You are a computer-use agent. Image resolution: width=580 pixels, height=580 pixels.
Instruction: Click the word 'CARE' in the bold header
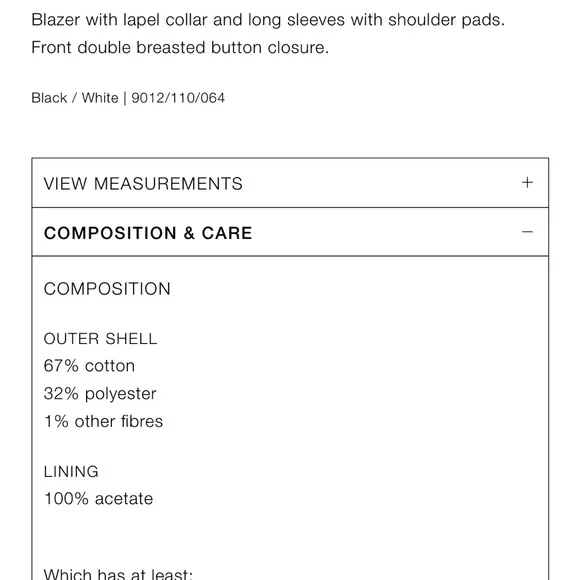click(227, 233)
